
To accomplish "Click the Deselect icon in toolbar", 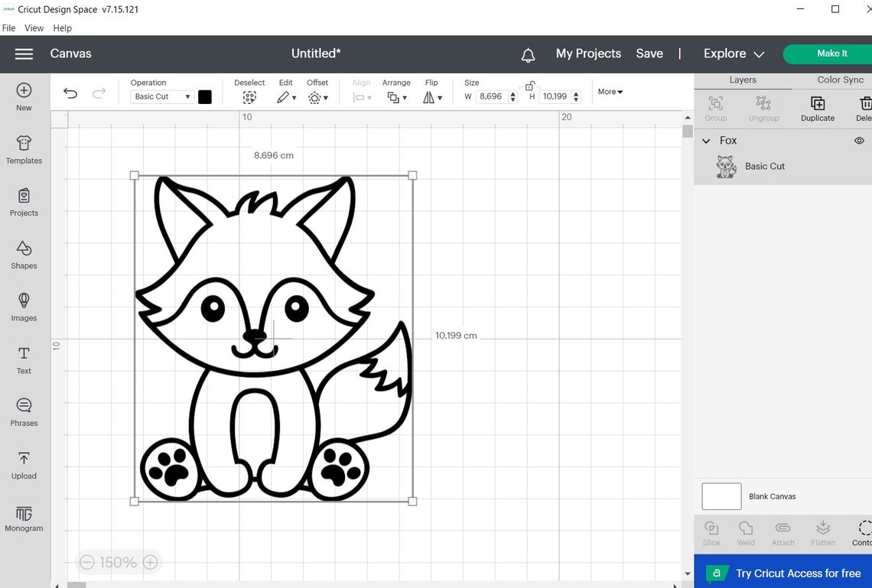I will 249,97.
